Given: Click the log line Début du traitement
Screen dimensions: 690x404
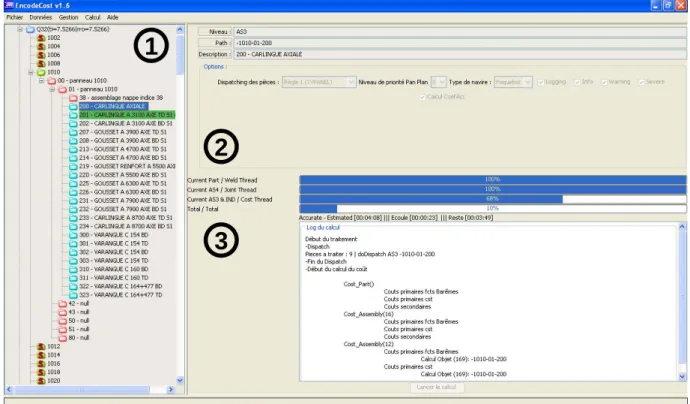Looking at the screenshot, I should [x=331, y=240].
